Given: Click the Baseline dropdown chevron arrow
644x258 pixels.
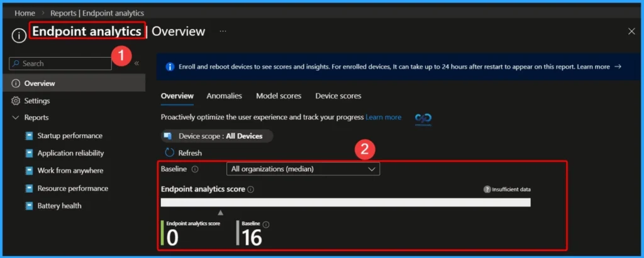Looking at the screenshot, I should pyautogui.click(x=372, y=169).
